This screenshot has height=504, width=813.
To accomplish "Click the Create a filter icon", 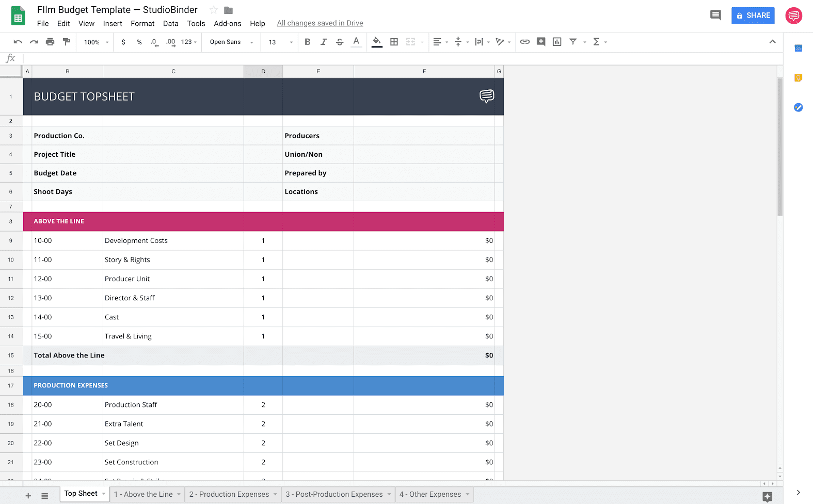I will [573, 42].
